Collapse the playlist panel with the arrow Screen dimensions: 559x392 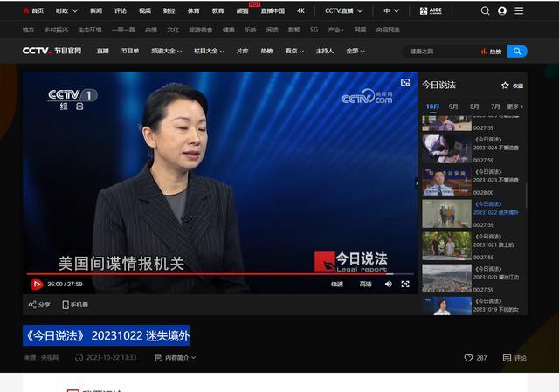tap(417, 183)
